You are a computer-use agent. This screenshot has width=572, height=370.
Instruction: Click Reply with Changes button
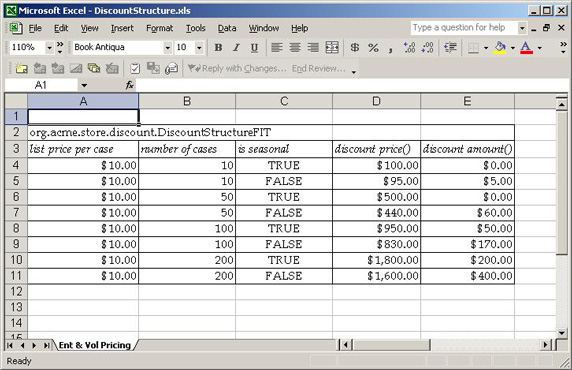237,68
